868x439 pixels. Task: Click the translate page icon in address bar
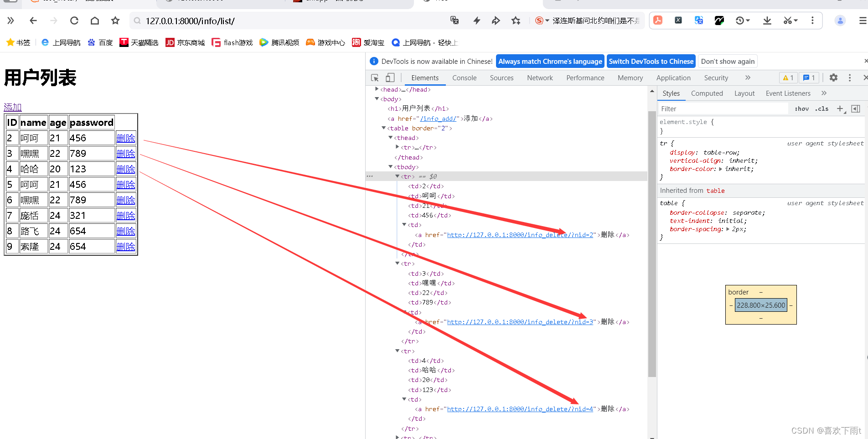(x=455, y=20)
